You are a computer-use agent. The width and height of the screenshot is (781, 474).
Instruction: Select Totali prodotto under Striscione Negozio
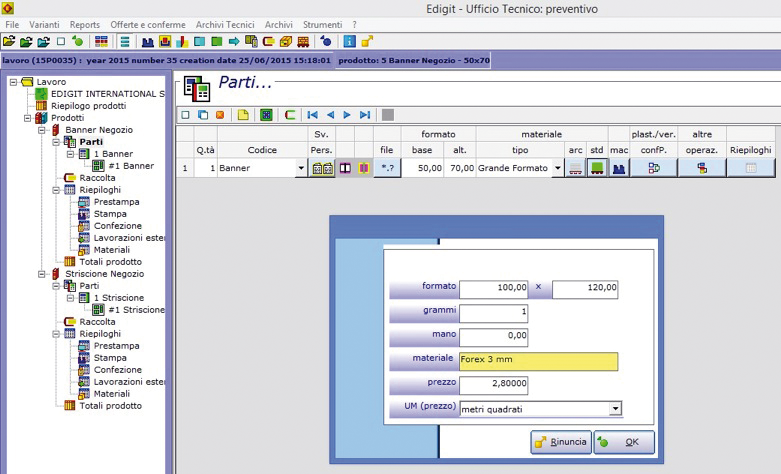[110, 405]
